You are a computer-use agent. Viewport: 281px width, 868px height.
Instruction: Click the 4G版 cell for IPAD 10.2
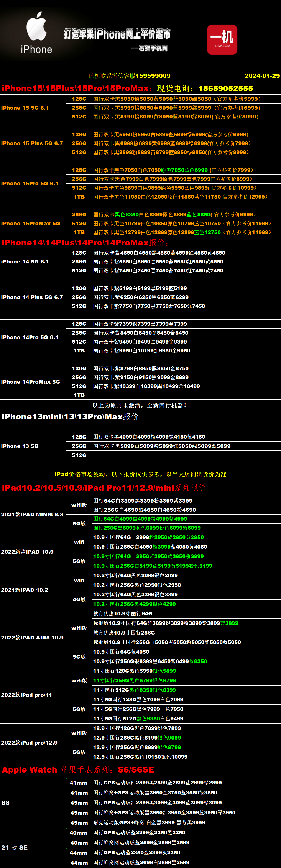pos(79,599)
